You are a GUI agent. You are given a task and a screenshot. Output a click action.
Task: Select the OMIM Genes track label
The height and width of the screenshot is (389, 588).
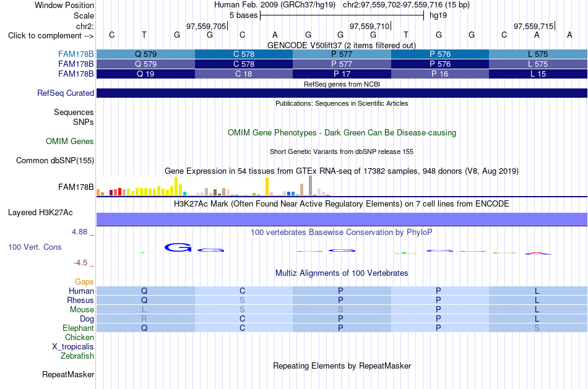click(x=70, y=141)
